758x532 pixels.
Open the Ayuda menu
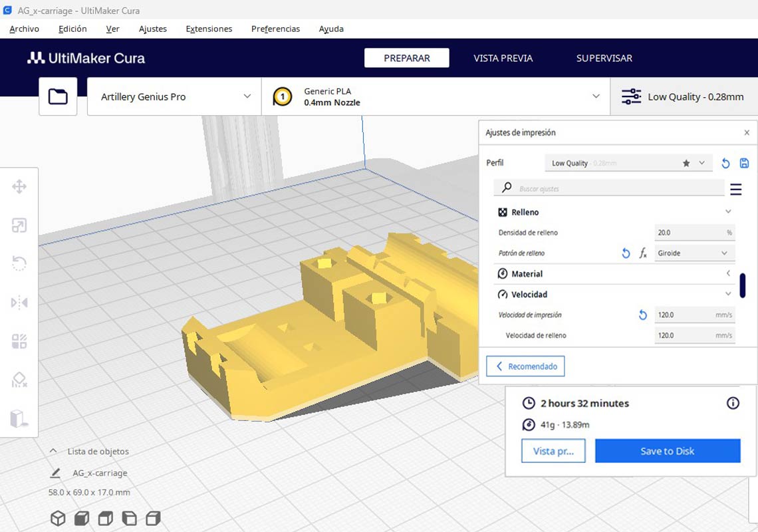pos(331,29)
